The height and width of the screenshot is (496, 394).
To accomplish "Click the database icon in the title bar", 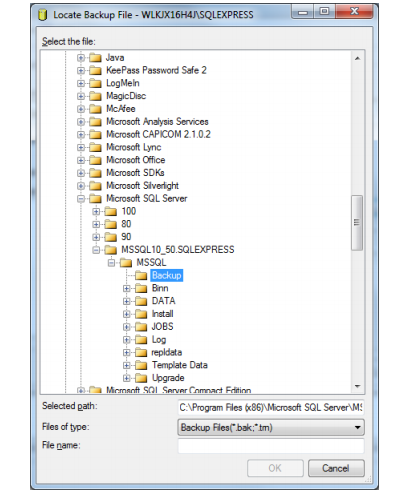I will [x=42, y=15].
